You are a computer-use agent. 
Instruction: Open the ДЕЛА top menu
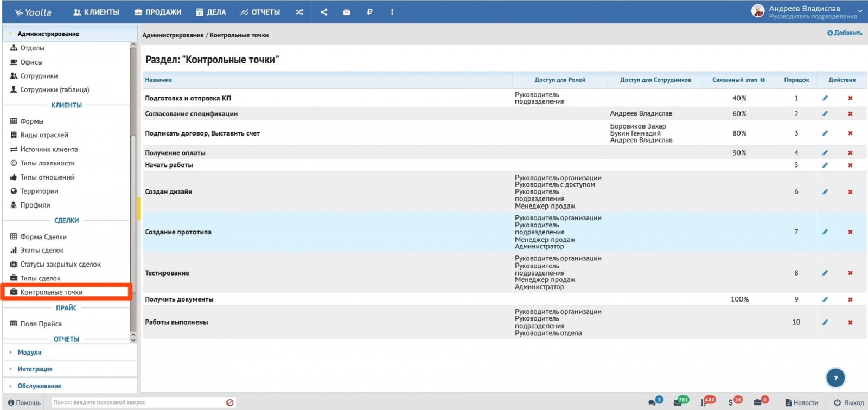(x=211, y=12)
